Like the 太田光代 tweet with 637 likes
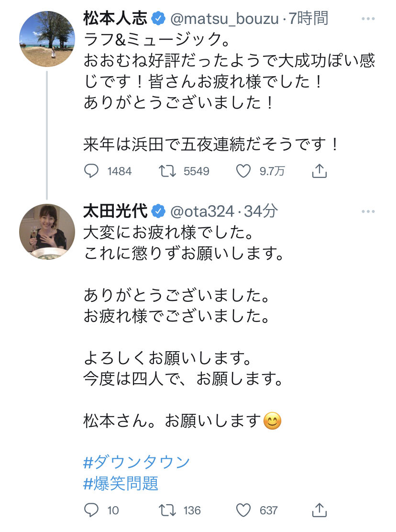This screenshot has width=396, height=532. point(243,510)
